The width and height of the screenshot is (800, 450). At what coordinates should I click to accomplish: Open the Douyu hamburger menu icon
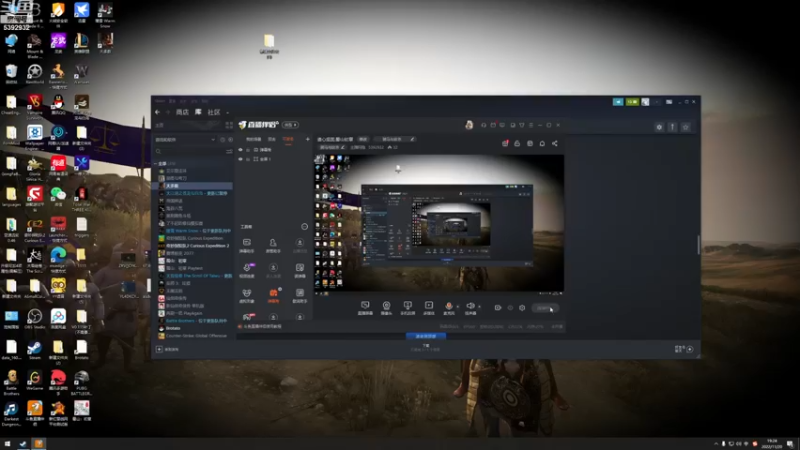[x=531, y=125]
